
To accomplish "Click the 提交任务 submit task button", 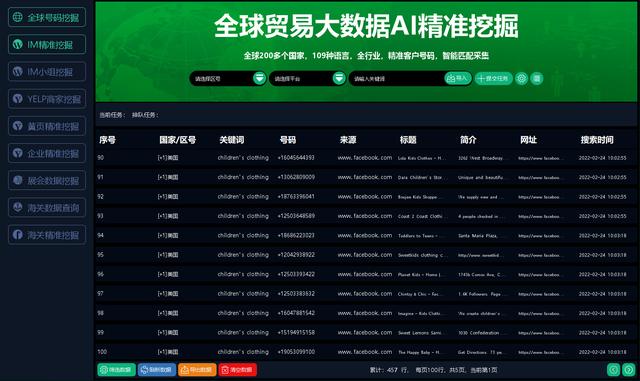I will tap(493, 78).
